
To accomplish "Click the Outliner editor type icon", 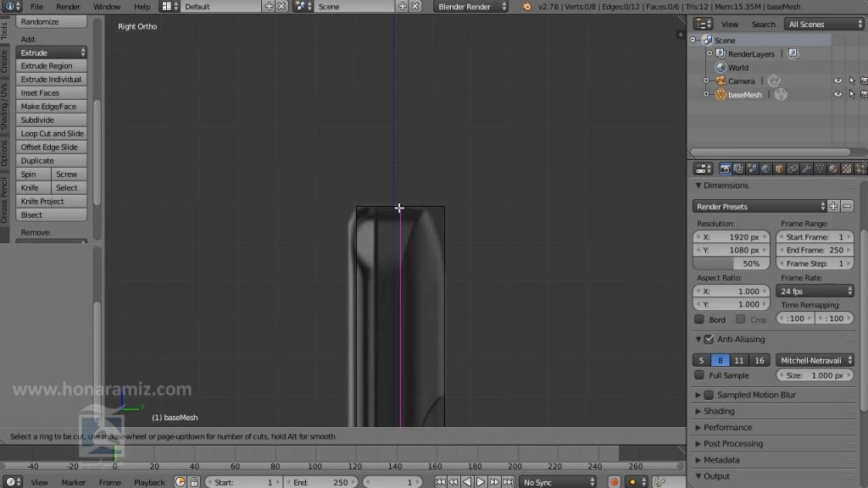I will point(703,24).
